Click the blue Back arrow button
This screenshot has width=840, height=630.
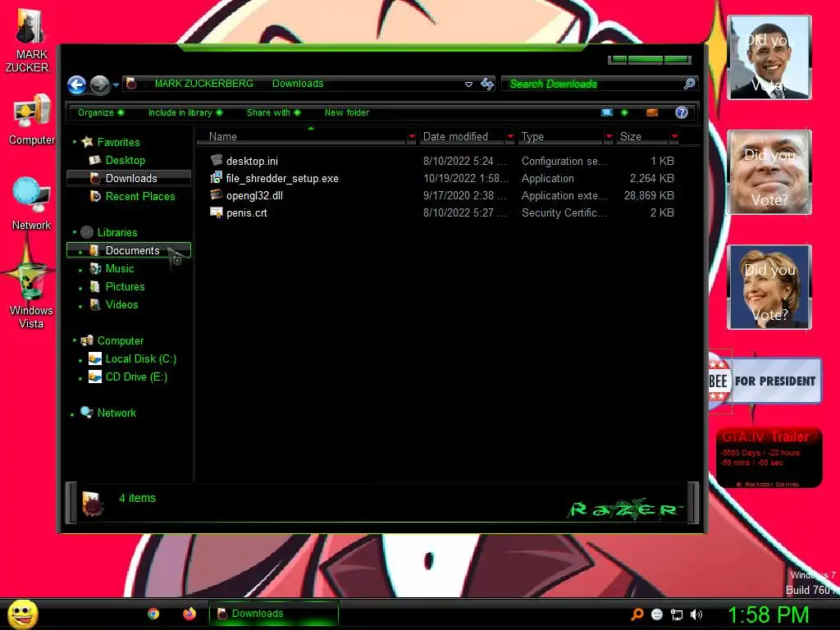tap(76, 84)
